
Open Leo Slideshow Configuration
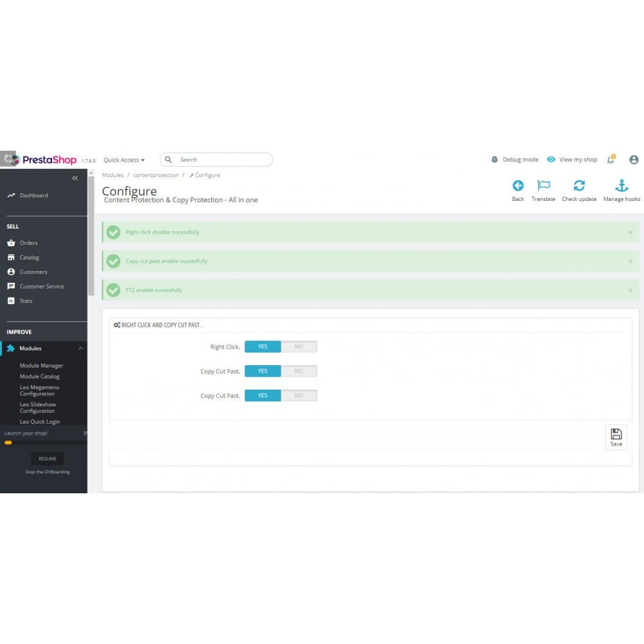click(38, 408)
